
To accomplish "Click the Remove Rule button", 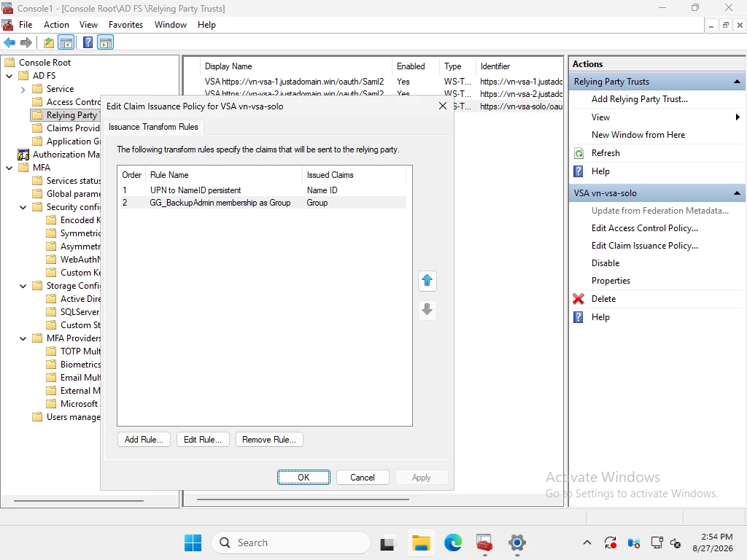I will coord(269,440).
